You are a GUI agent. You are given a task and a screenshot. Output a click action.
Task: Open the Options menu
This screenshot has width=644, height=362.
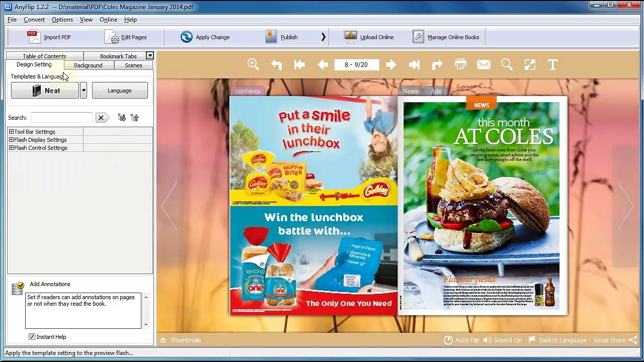tap(62, 20)
